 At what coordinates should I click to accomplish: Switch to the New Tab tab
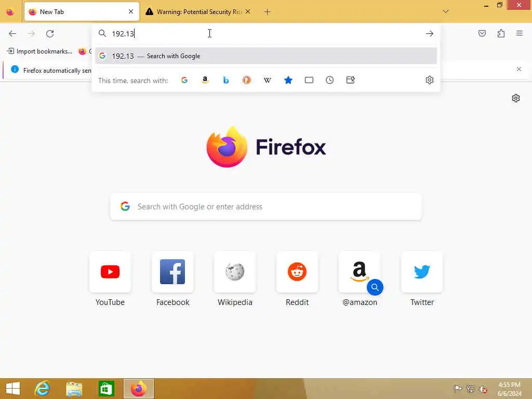coord(82,12)
